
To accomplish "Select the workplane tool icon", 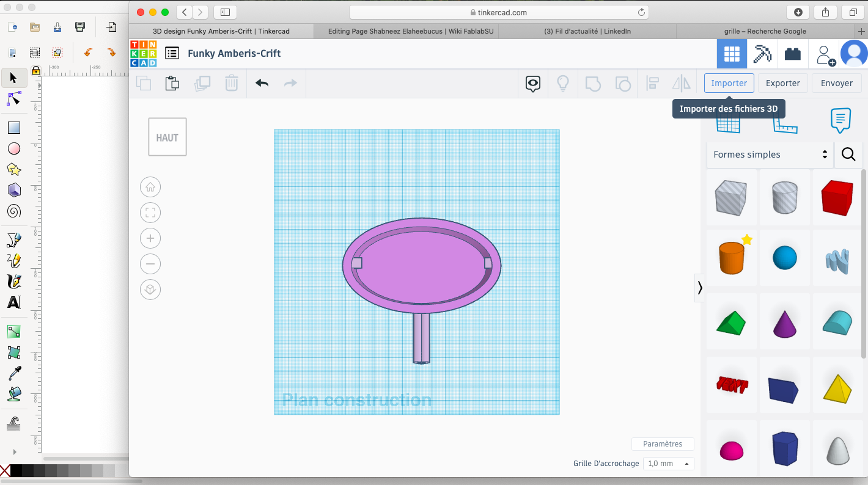I will [728, 125].
